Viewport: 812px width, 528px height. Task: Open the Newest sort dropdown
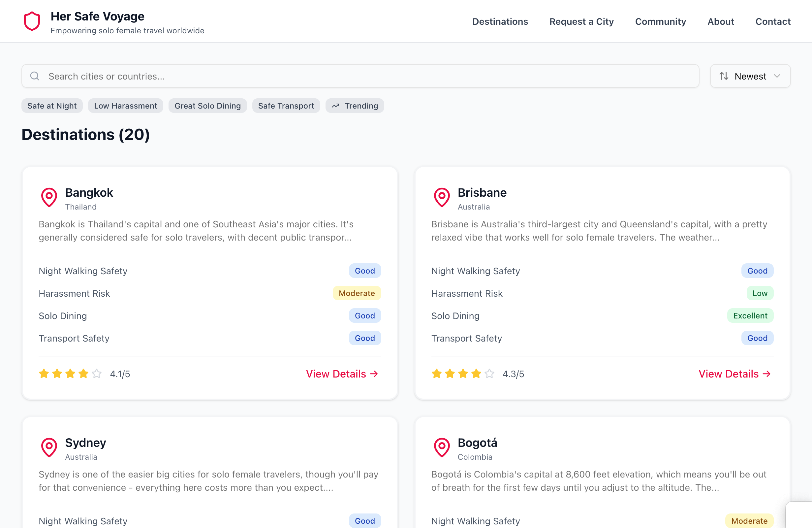[x=750, y=76]
